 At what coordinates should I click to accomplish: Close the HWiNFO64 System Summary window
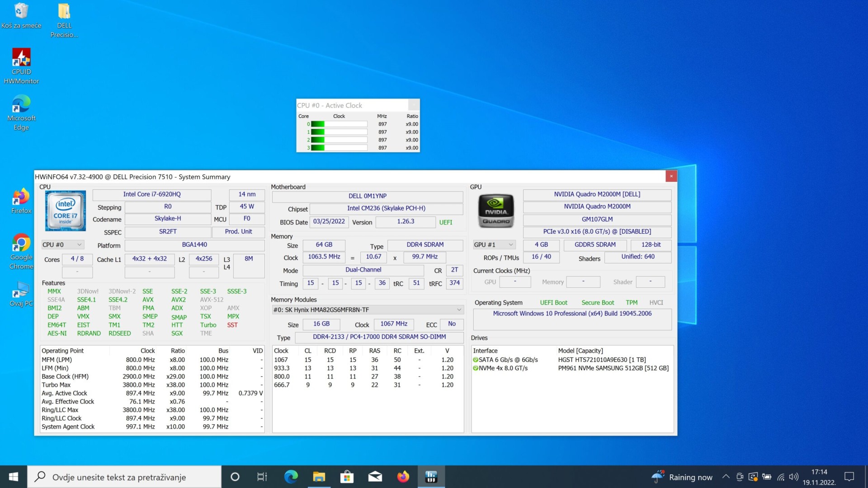671,176
